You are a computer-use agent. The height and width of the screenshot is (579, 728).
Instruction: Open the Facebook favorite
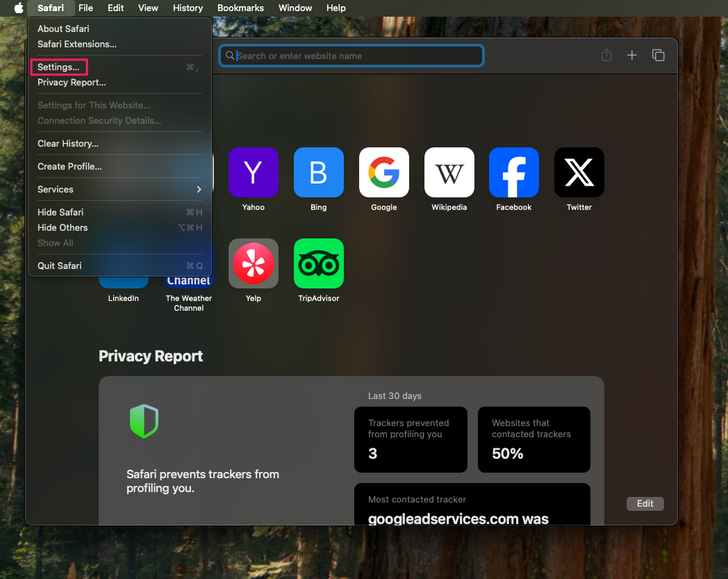[x=514, y=172]
